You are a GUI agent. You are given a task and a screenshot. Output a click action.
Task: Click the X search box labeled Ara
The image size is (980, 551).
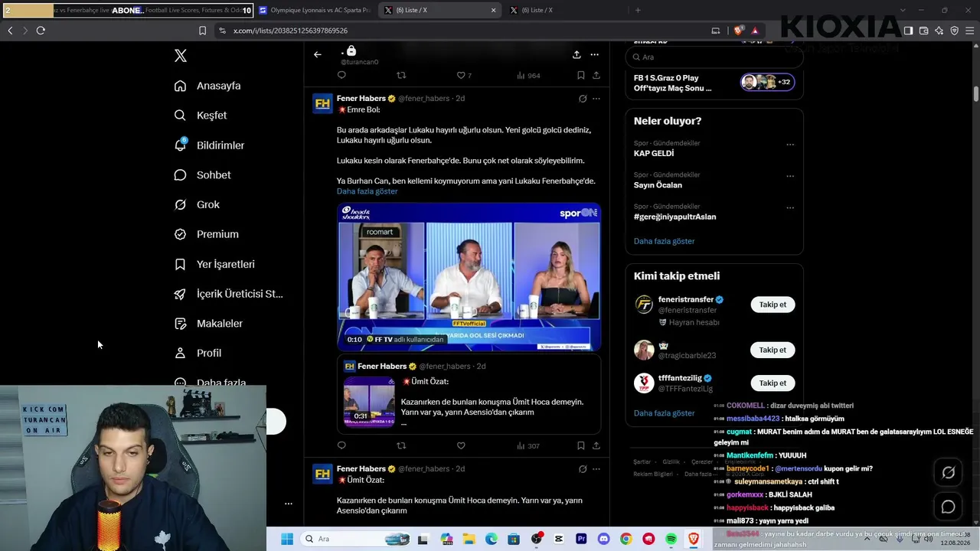(x=714, y=57)
